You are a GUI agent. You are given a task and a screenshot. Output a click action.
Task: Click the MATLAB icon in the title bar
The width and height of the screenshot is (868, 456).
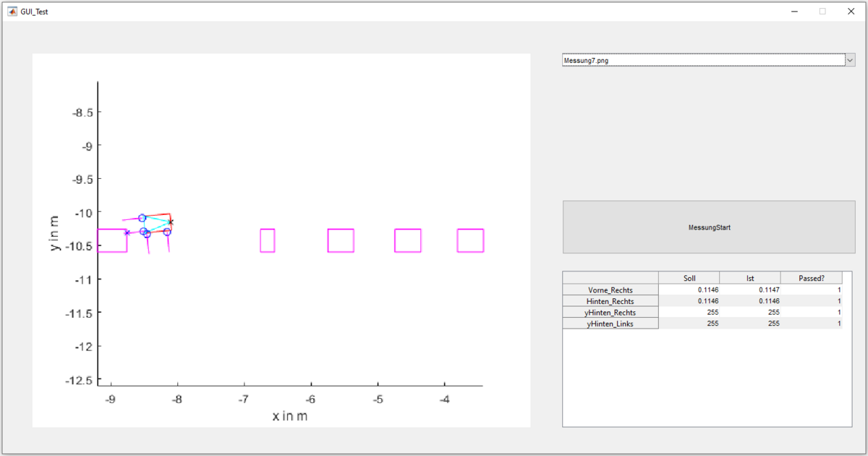pyautogui.click(x=12, y=12)
